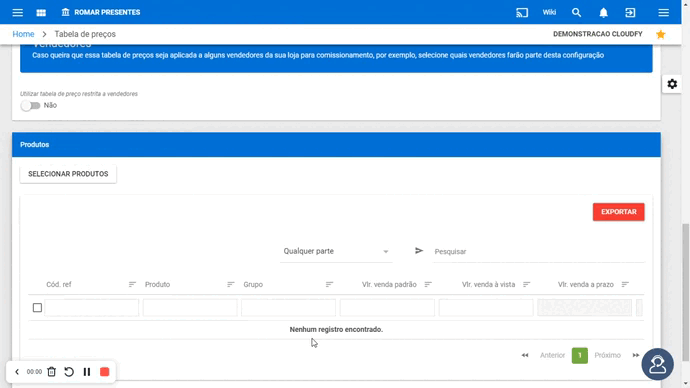Sort by Grupo column icon
The width and height of the screenshot is (690, 388).
pos(329,285)
